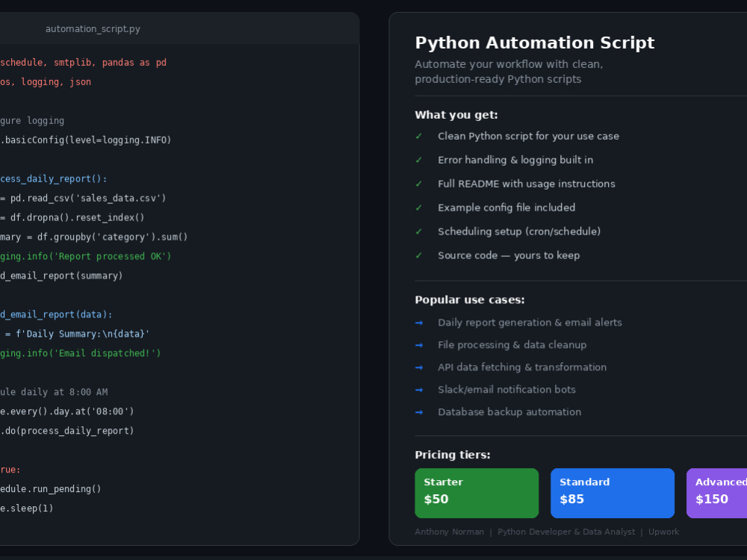Click the red 'rue:' loop line
The image size is (747, 560).
[x=10, y=470]
